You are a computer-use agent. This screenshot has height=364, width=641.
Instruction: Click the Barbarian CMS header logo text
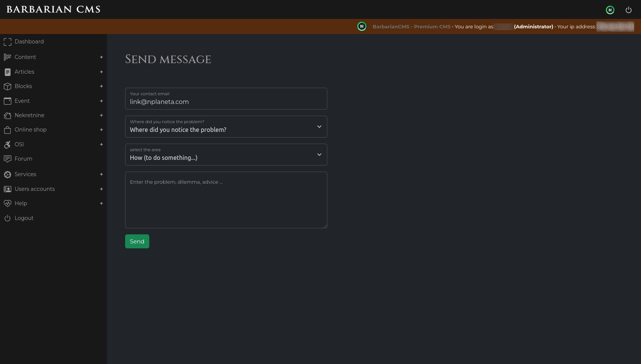pos(53,9)
